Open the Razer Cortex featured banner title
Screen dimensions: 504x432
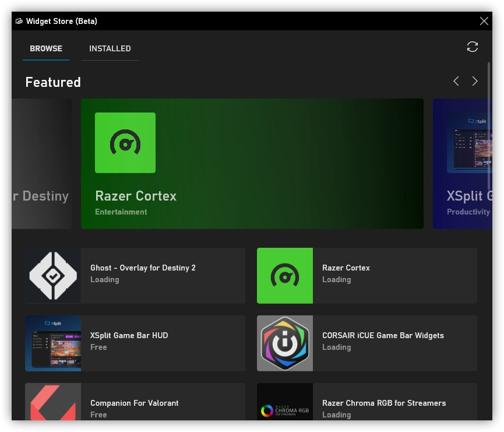pos(136,196)
